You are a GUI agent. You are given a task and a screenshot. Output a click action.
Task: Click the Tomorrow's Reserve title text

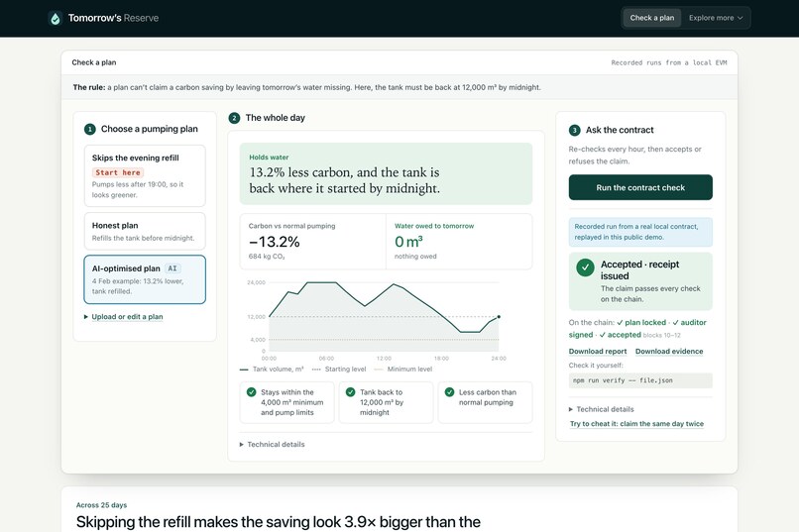point(113,18)
